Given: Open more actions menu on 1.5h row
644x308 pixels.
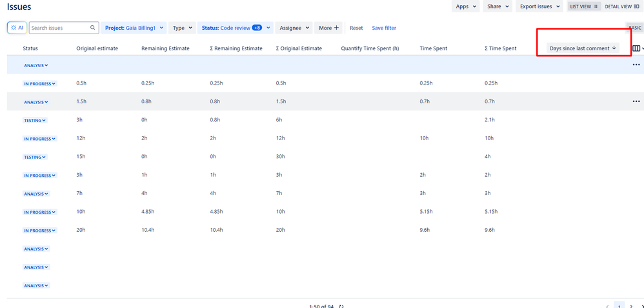Looking at the screenshot, I should tap(636, 101).
